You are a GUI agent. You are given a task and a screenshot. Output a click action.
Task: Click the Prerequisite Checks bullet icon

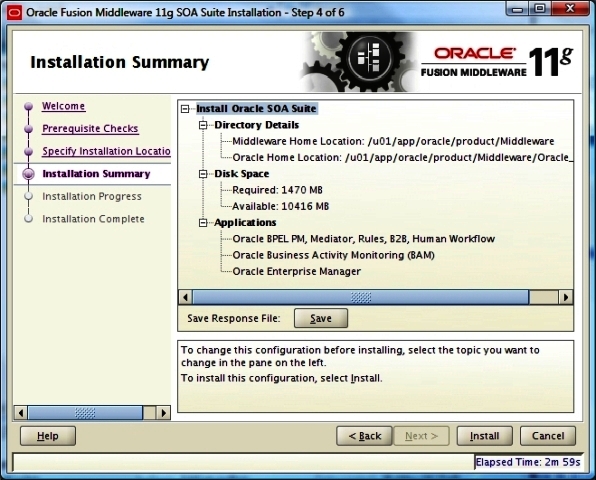[29, 129]
